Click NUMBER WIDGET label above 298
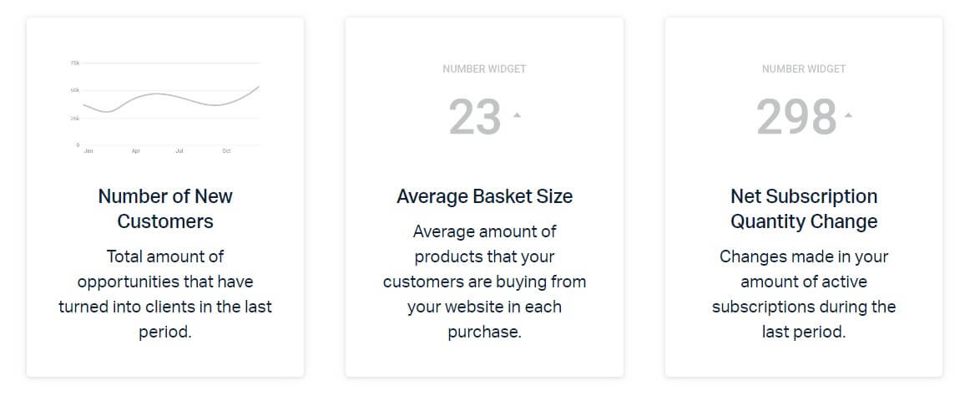980x396 pixels. pos(804,69)
